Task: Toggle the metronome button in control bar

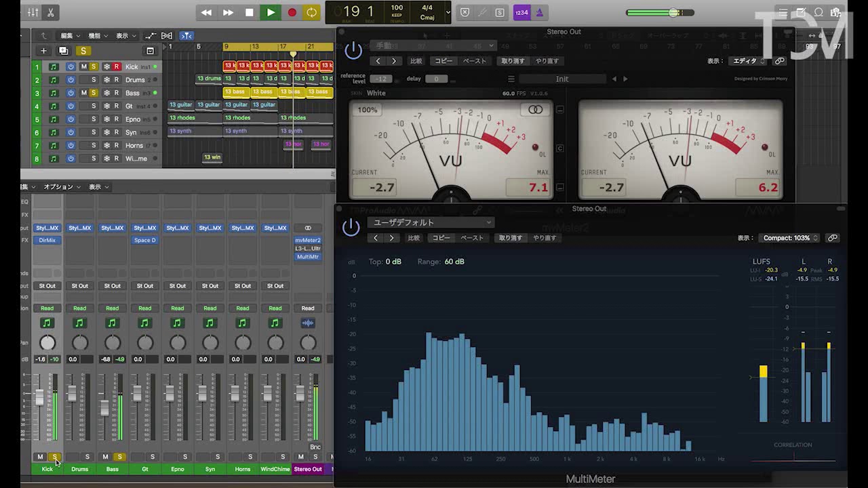Action: tap(540, 12)
